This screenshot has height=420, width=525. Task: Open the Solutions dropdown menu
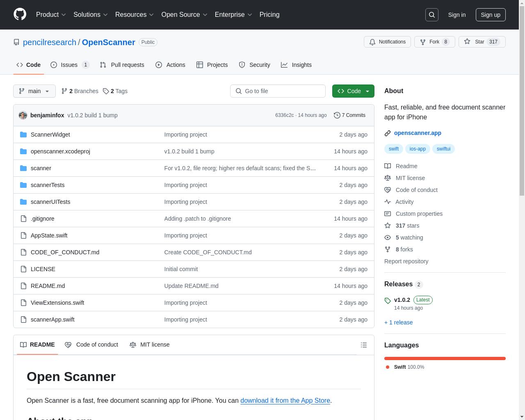(x=91, y=15)
